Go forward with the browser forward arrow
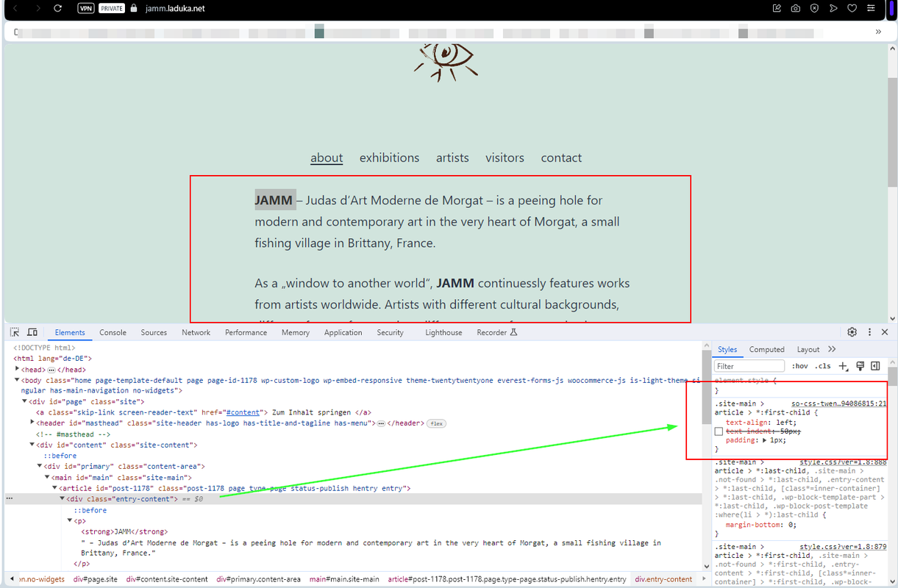898x588 pixels. pos(37,8)
